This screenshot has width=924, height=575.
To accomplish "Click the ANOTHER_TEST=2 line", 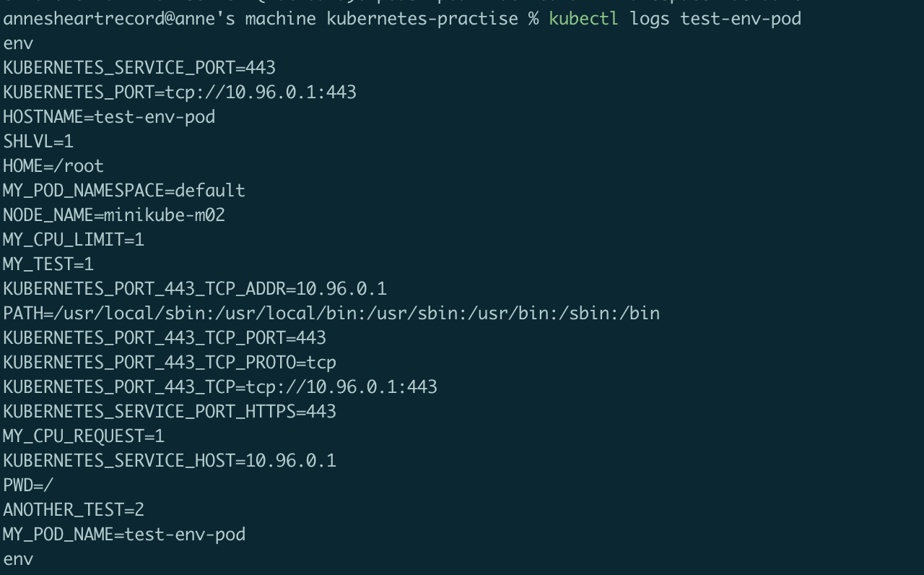I will pos(74,510).
